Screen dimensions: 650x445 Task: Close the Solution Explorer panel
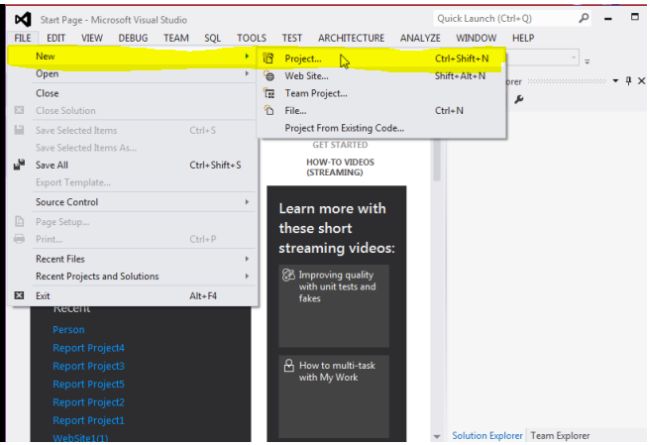coord(641,81)
